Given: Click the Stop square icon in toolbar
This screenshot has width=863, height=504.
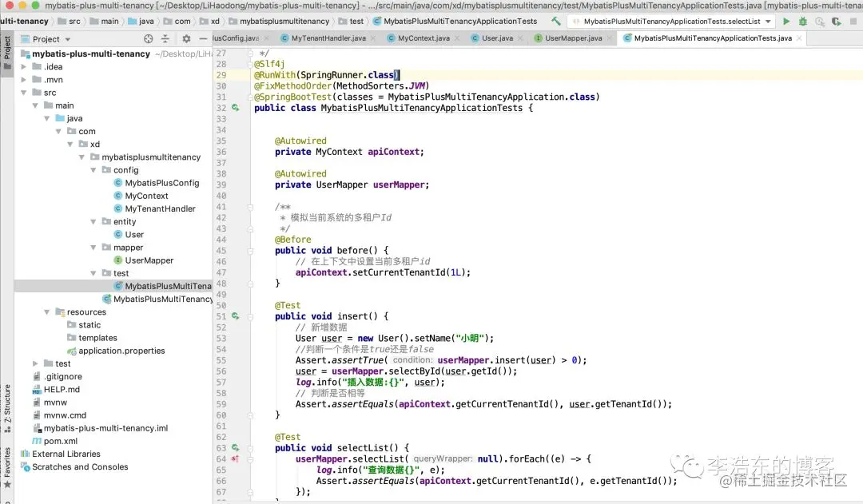Looking at the screenshot, I should [x=853, y=22].
